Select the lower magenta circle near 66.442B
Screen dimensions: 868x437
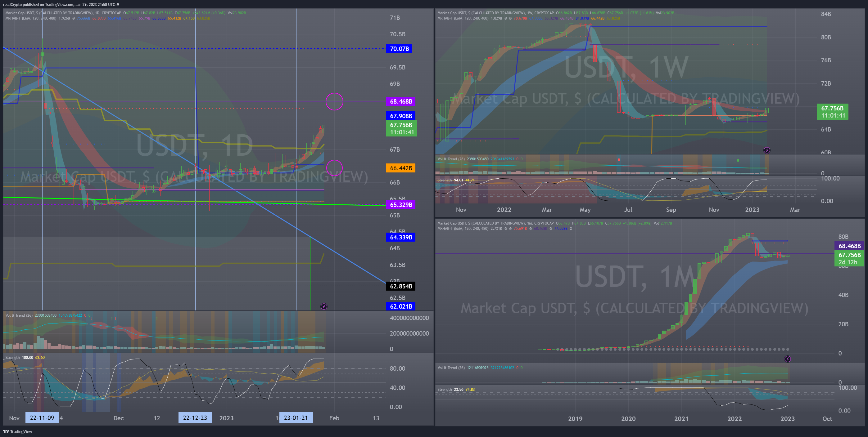tap(334, 168)
